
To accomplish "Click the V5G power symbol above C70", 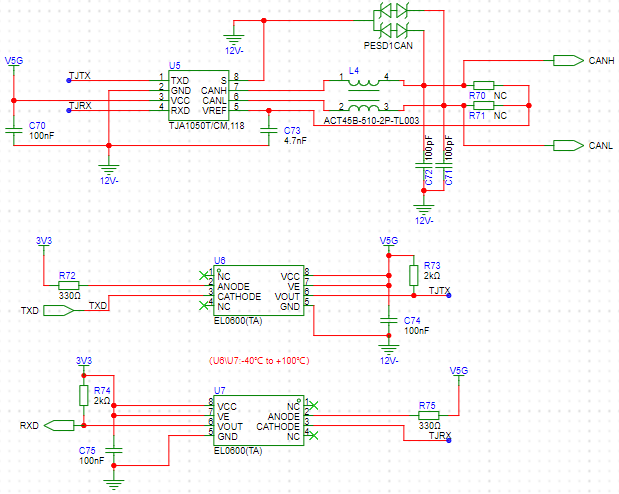I will [x=14, y=63].
